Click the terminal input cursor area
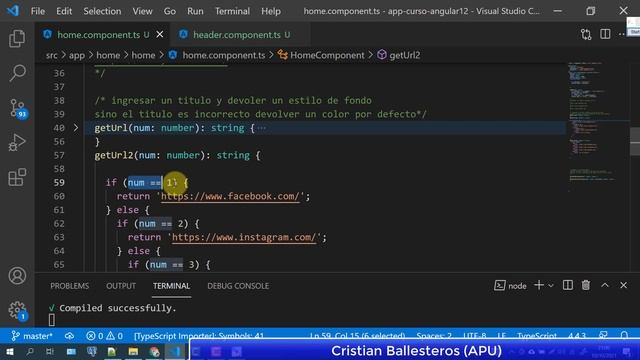Image resolution: width=640 pixels, height=360 pixels. pos(52,320)
